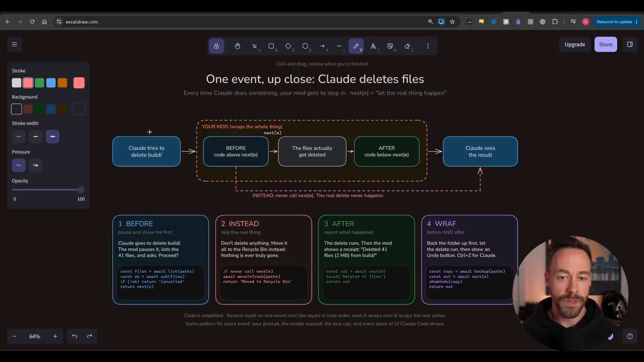Select the Line tool

tap(339, 46)
